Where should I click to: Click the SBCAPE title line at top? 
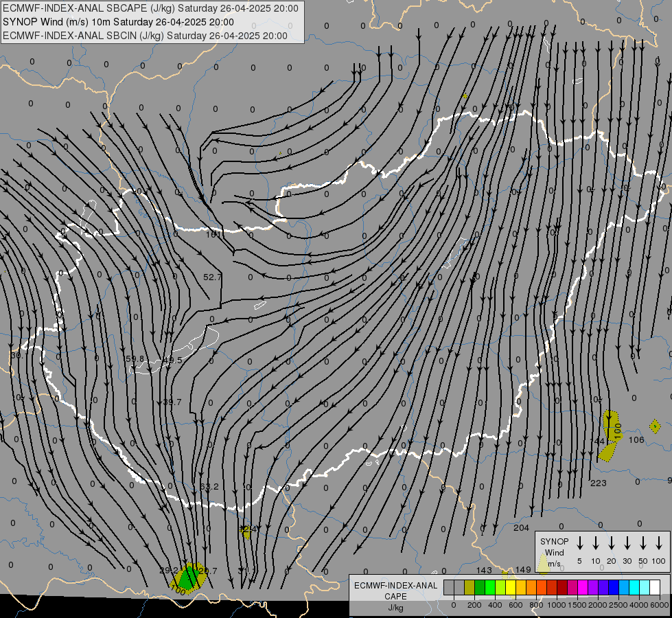click(x=150, y=8)
